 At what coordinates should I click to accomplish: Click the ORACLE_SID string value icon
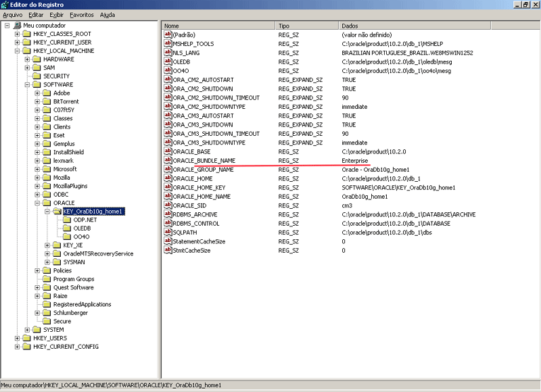coord(168,205)
